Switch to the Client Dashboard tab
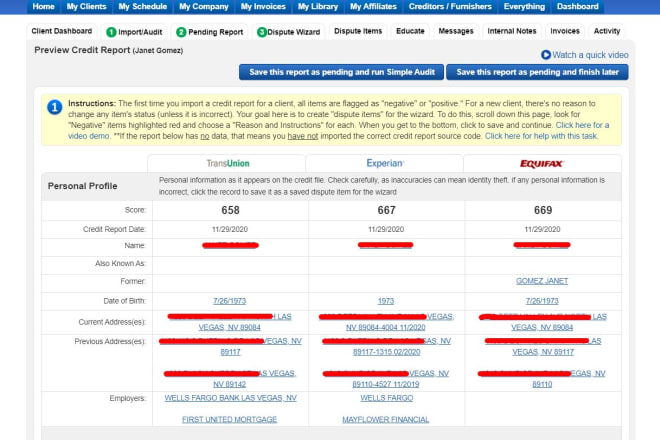The width and height of the screenshot is (660, 440). point(62,31)
